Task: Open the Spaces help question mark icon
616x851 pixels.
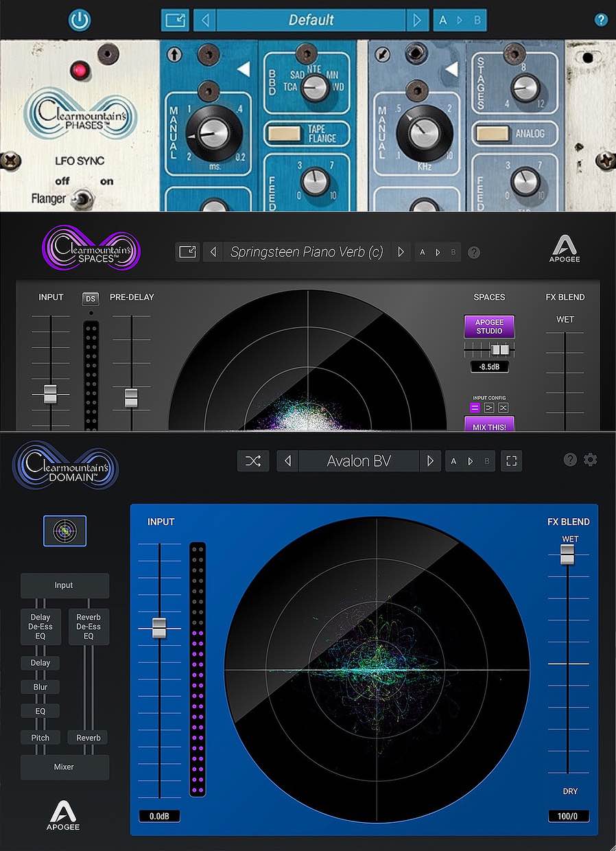Action: coord(474,252)
